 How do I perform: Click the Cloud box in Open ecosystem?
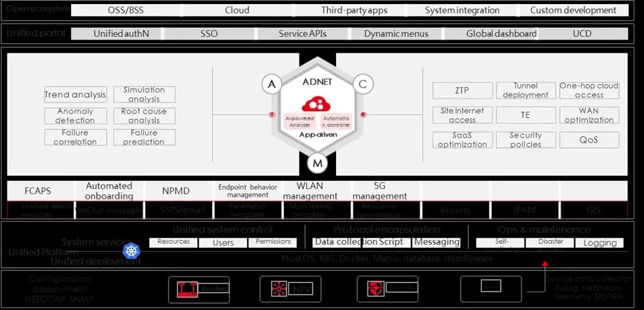tap(237, 10)
